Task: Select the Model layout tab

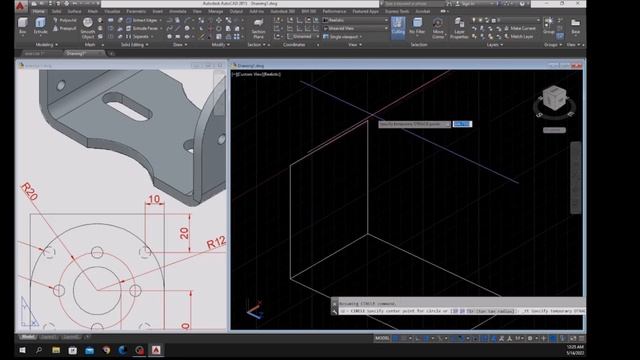Action: 28,337
